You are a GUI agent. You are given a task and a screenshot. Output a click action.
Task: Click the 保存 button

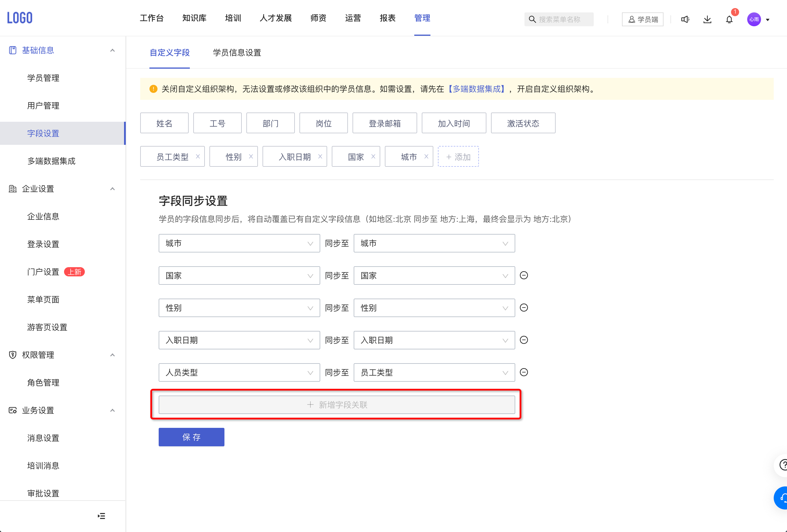pyautogui.click(x=191, y=437)
